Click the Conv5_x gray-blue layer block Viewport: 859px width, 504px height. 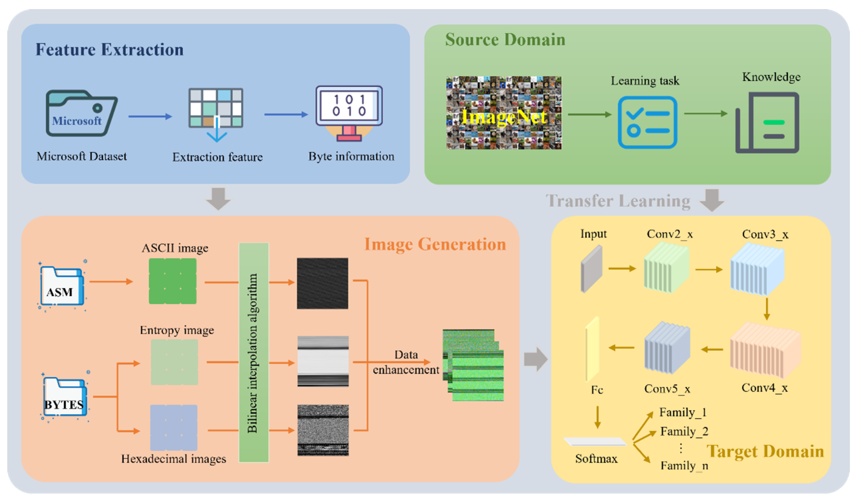666,348
